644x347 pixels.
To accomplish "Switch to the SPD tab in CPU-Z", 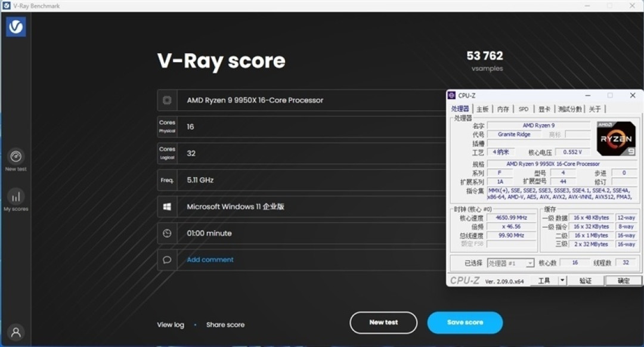I will (524, 109).
